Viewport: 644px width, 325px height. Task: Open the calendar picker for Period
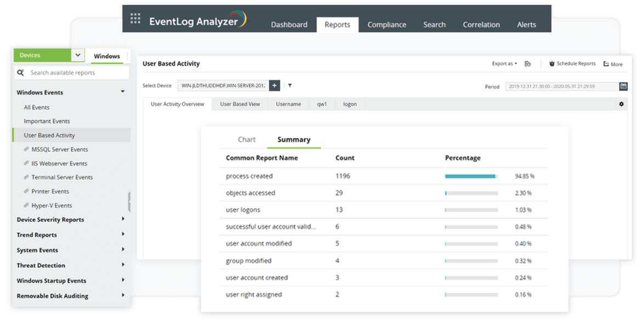623,86
